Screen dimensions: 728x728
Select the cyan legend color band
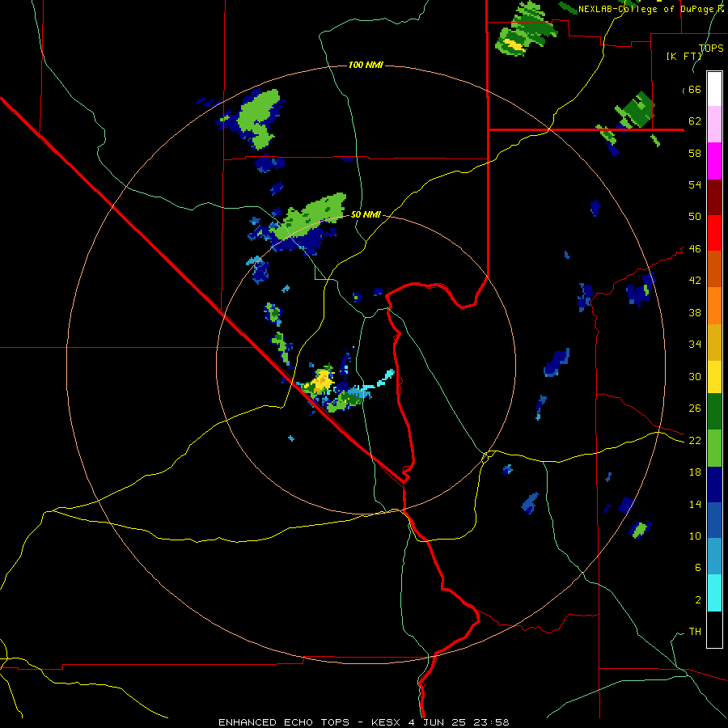pyautogui.click(x=714, y=593)
